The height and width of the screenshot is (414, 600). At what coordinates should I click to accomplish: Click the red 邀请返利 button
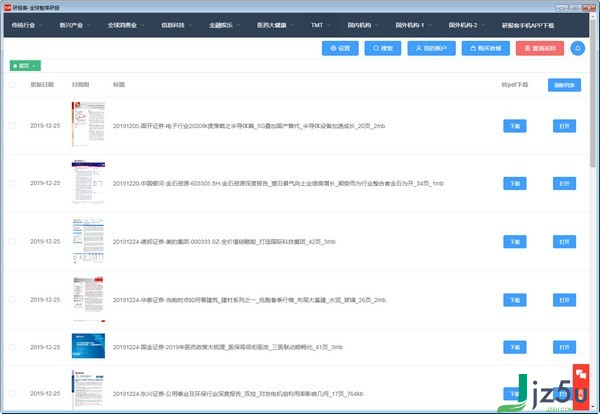[540, 48]
